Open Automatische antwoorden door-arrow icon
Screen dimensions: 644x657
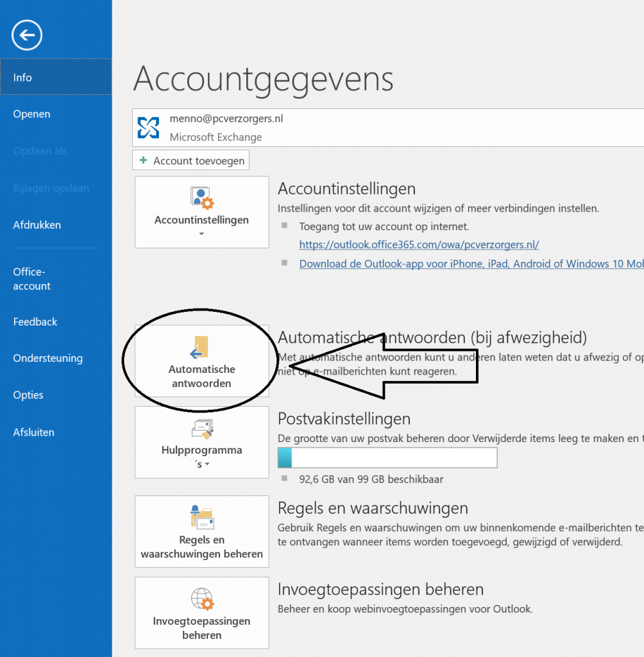coord(199,347)
